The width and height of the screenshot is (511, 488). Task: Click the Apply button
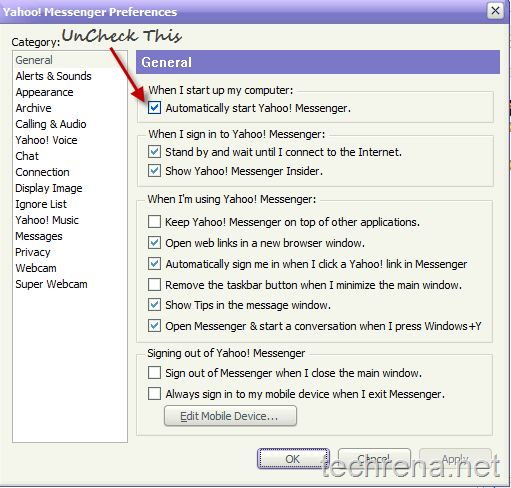(455, 459)
